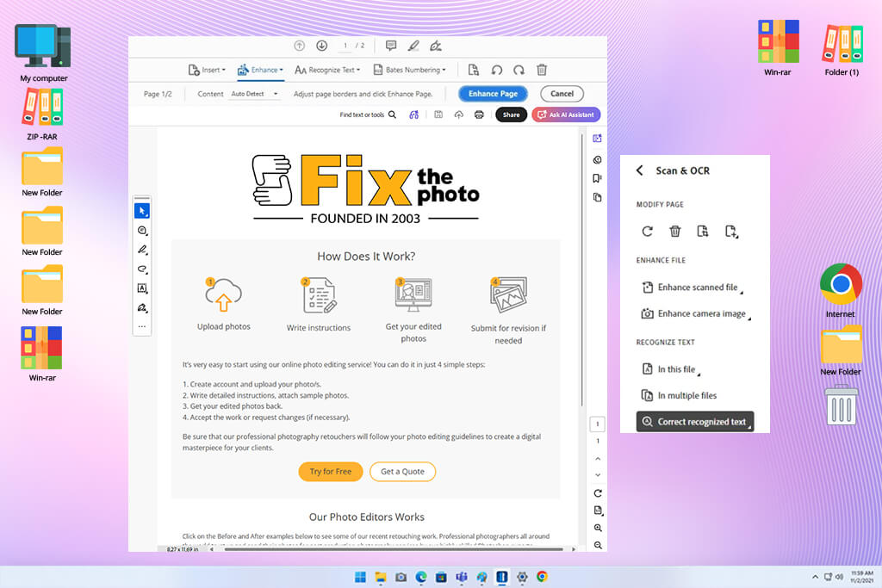
Task: Choose the arrow selection tool
Action: tap(142, 211)
